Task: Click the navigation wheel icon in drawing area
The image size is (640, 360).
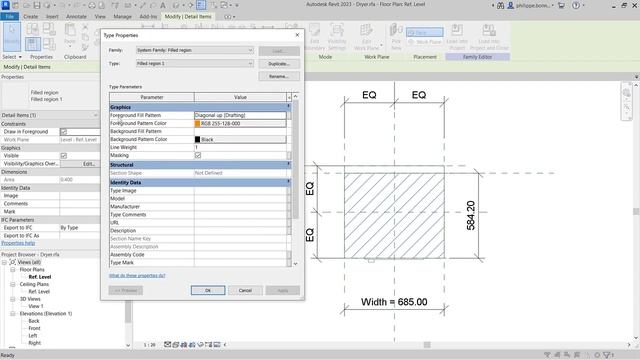Action: click(x=627, y=93)
